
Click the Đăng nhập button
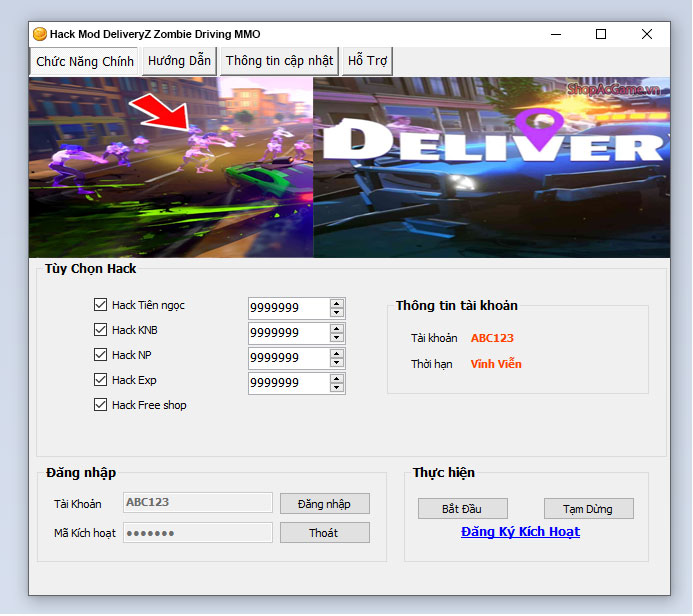point(325,504)
